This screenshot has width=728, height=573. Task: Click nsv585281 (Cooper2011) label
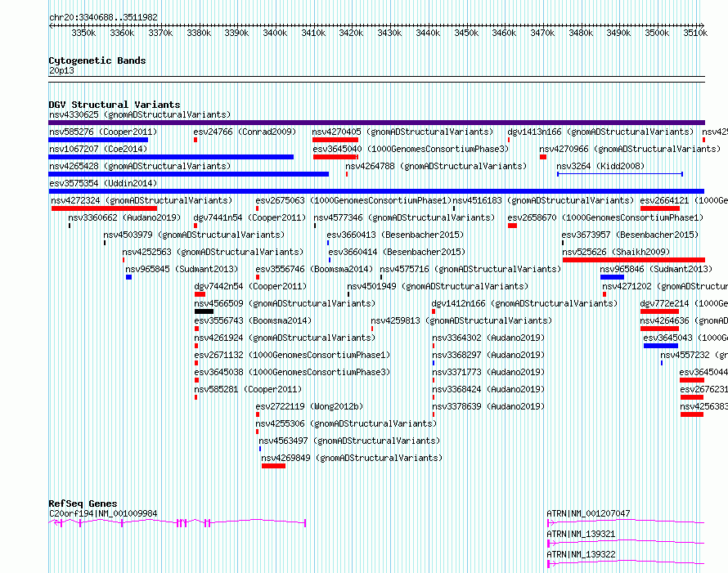[x=248, y=389]
